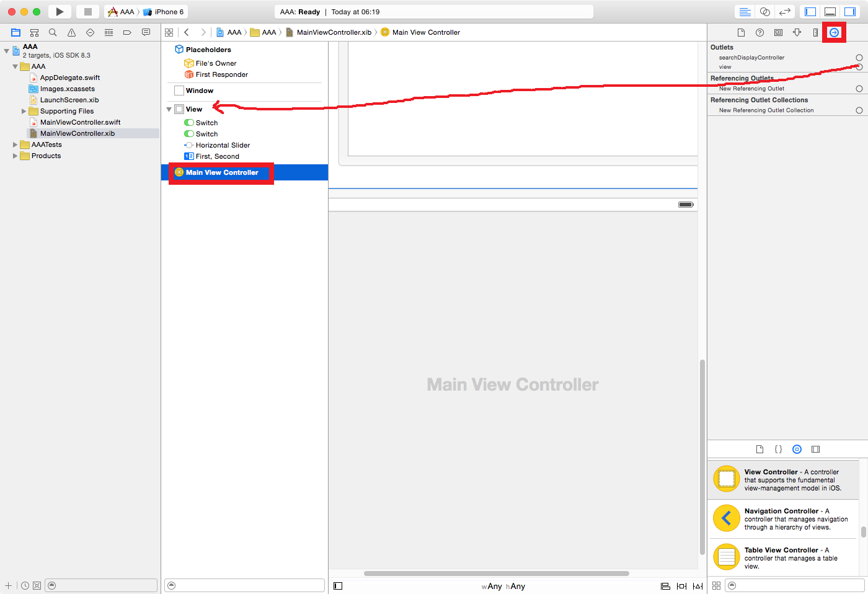Open the Size inspector
The height and width of the screenshot is (594, 868).
pyautogui.click(x=815, y=32)
